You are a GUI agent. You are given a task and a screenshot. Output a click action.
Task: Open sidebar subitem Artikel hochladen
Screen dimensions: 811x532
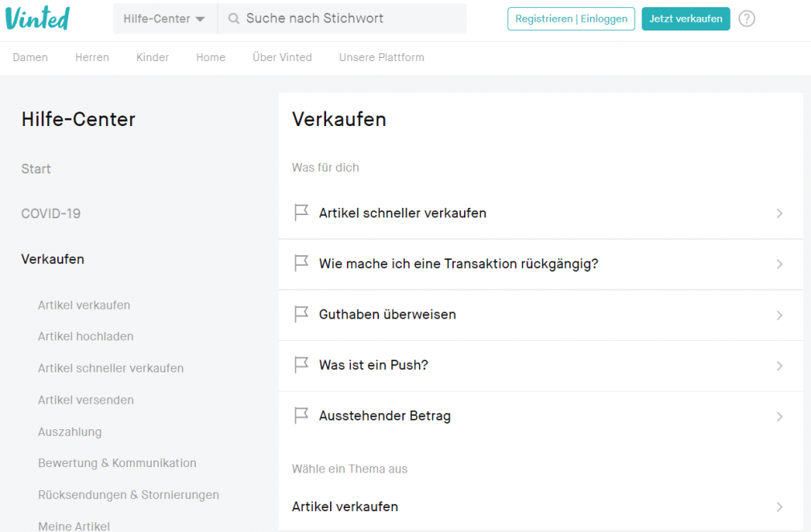coord(86,336)
